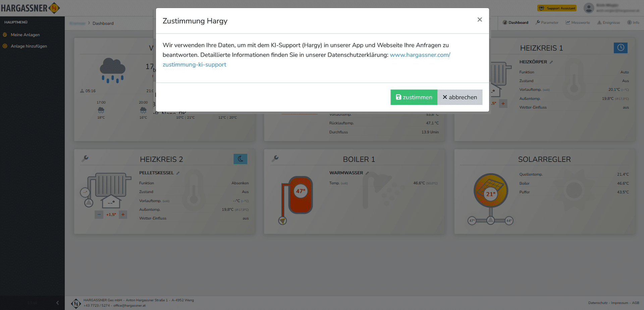Click the 17:00 forecast rain icon
This screenshot has width=644, height=310.
101,110
